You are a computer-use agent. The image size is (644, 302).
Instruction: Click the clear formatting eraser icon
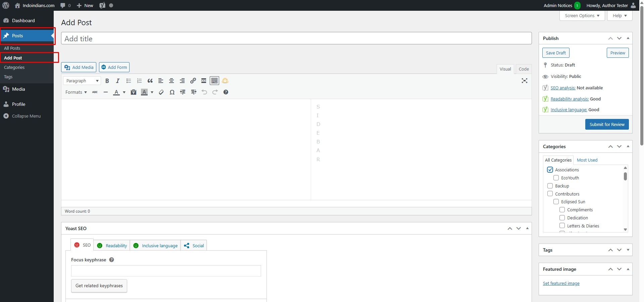(161, 92)
